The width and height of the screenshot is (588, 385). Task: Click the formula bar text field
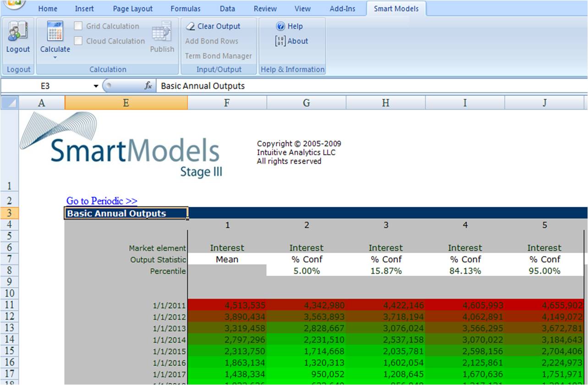pos(367,86)
